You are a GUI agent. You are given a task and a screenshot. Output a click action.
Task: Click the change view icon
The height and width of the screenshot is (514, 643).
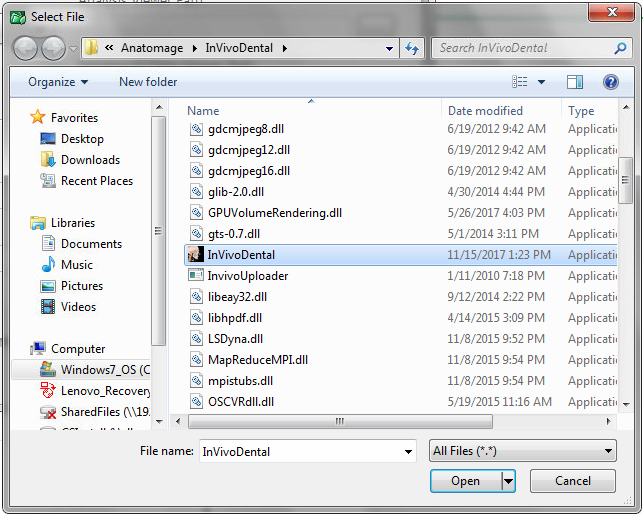click(520, 82)
